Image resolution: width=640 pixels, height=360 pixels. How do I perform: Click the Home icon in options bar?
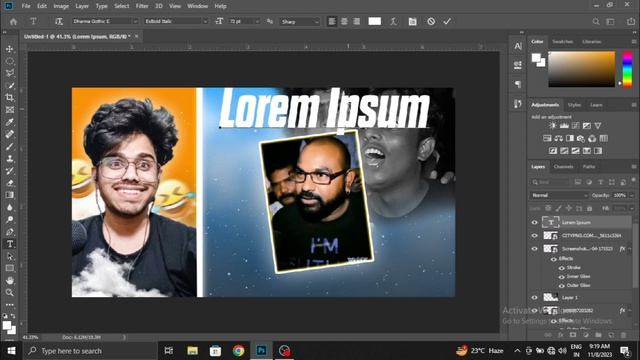click(x=13, y=21)
